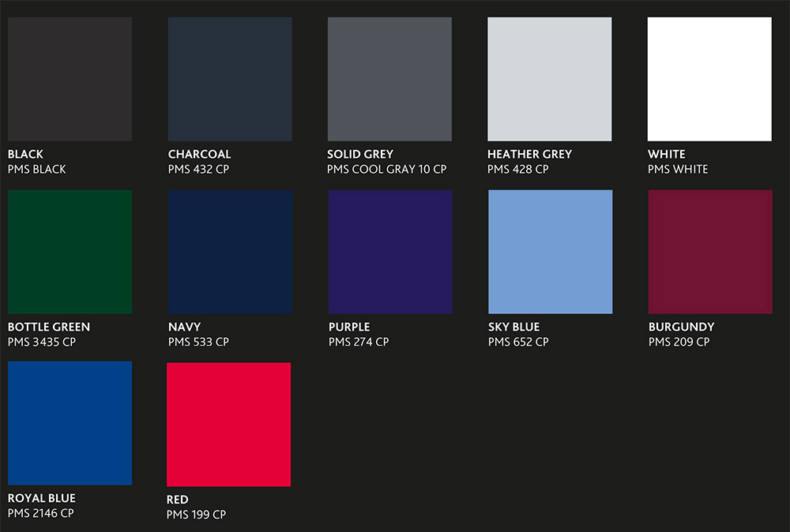This screenshot has height=532, width=790.
Task: Click the White color swatch
Action: (x=709, y=79)
